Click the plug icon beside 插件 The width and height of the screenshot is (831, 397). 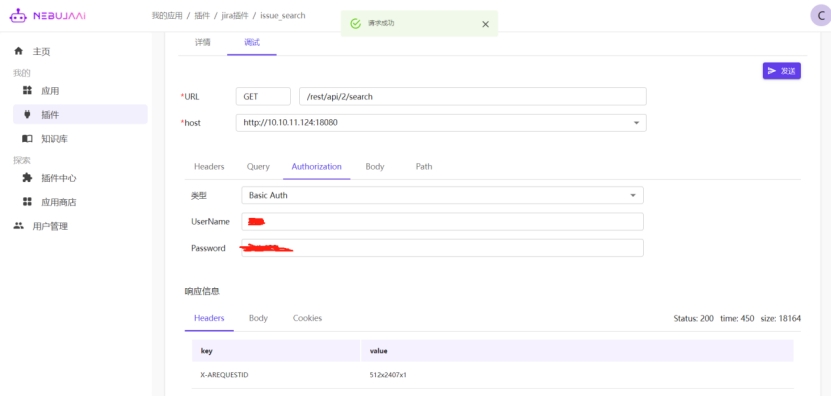(x=27, y=114)
